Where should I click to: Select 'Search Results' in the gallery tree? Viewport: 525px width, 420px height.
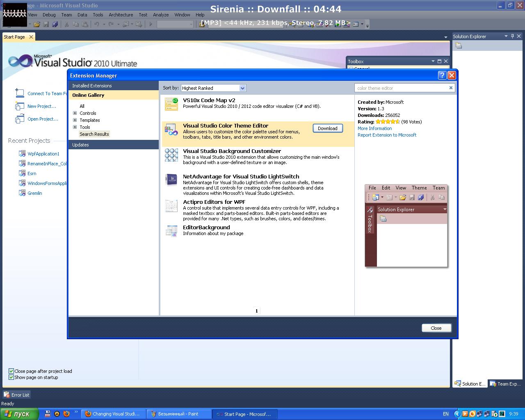click(x=94, y=134)
